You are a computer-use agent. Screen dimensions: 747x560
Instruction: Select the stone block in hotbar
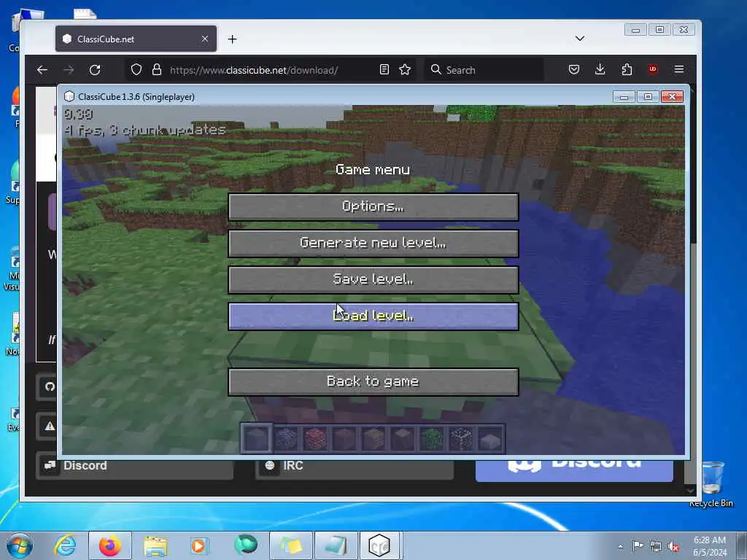coord(256,438)
